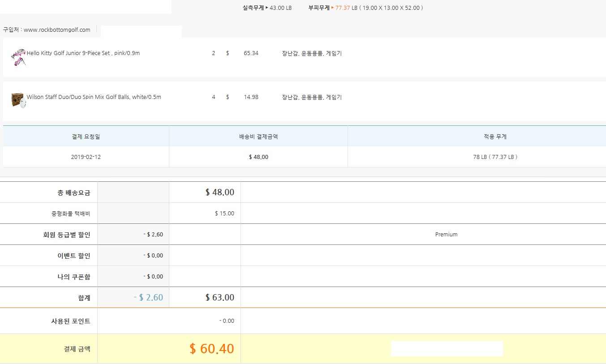Open the www.rockbottomgolf.com store link

click(x=57, y=30)
